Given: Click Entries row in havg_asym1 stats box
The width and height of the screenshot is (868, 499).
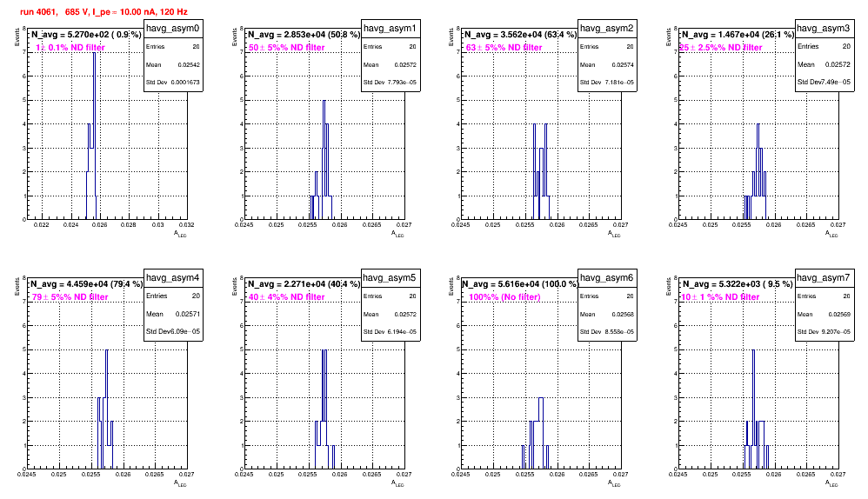Looking at the screenshot, I should coord(391,47).
